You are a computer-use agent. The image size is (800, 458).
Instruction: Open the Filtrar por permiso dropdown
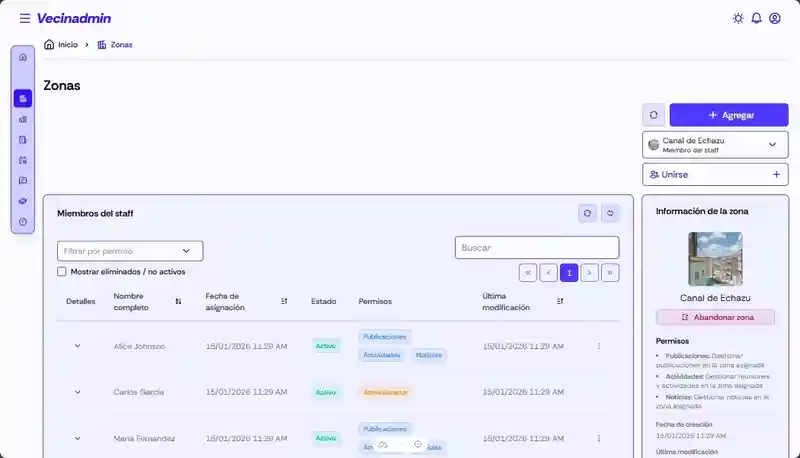pyautogui.click(x=130, y=251)
